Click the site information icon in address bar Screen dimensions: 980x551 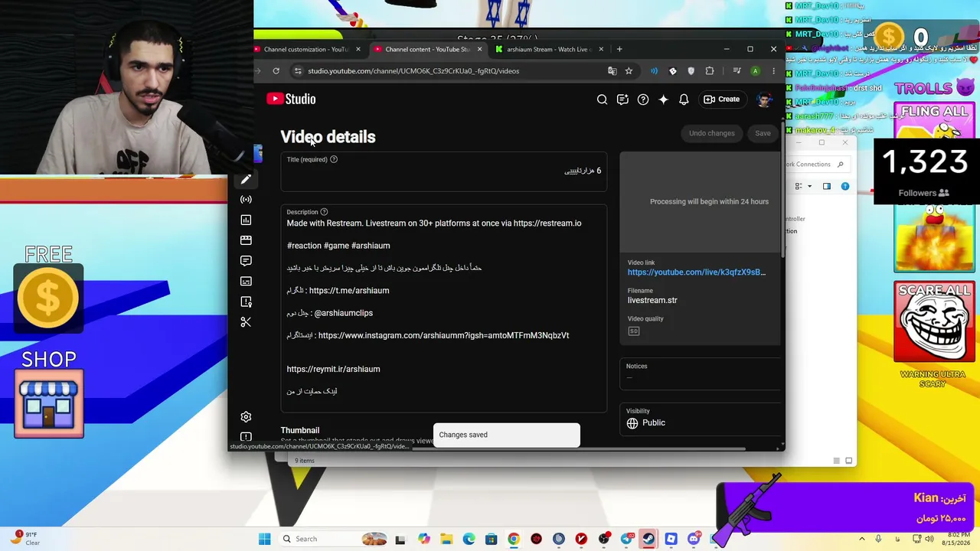click(297, 71)
